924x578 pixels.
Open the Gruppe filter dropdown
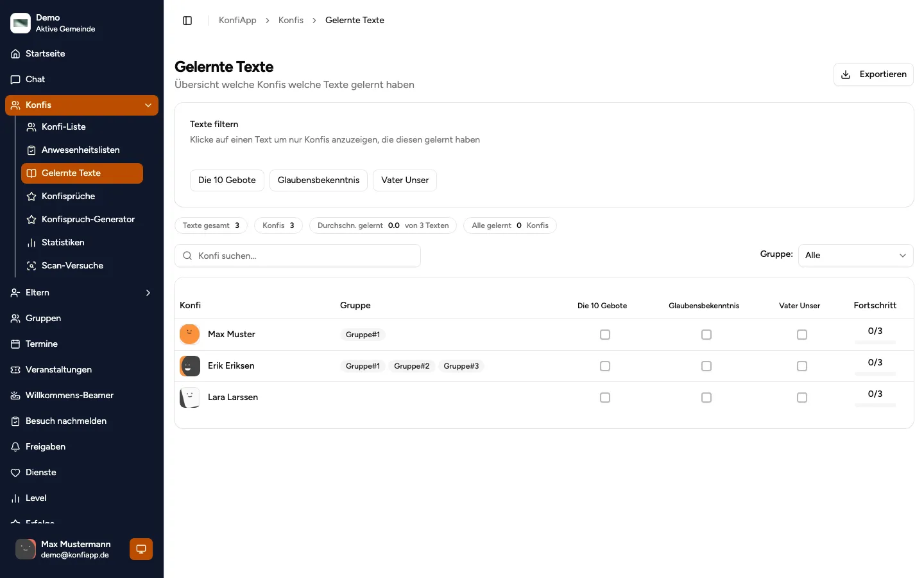(x=856, y=256)
